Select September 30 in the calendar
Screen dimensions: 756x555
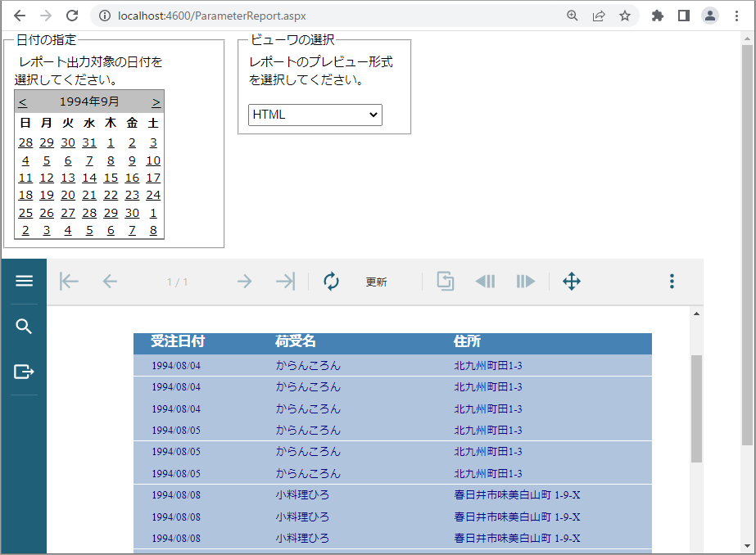point(132,213)
